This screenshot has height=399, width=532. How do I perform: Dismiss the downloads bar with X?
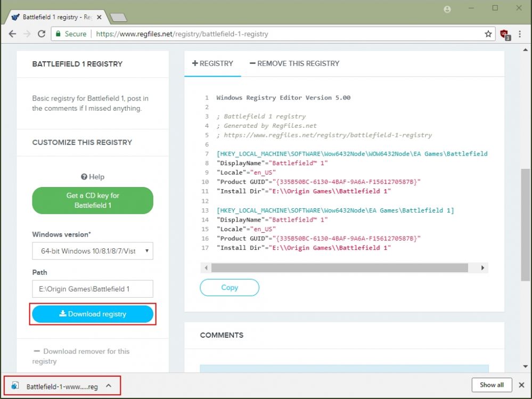click(520, 385)
